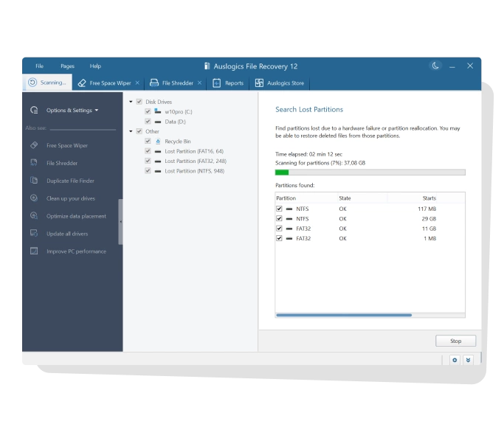Click the Free Space Wiper sidebar icon
Screen dimensions: 504x424
(34, 145)
